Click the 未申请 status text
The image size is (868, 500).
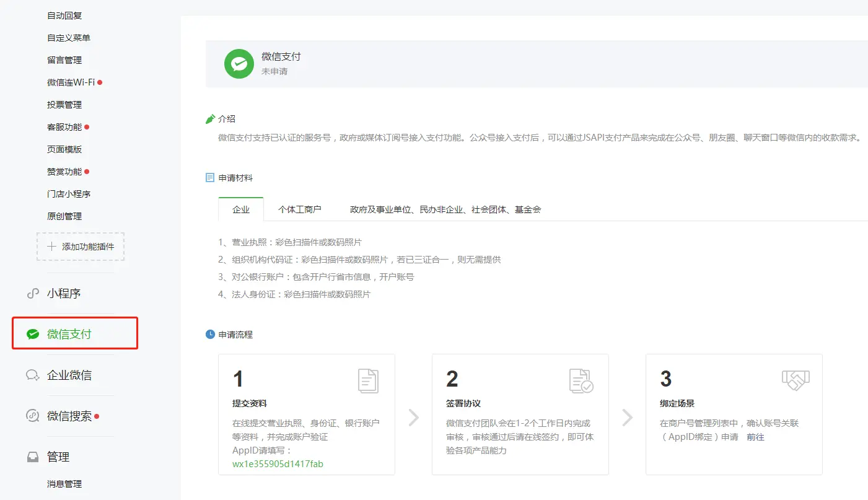[274, 71]
